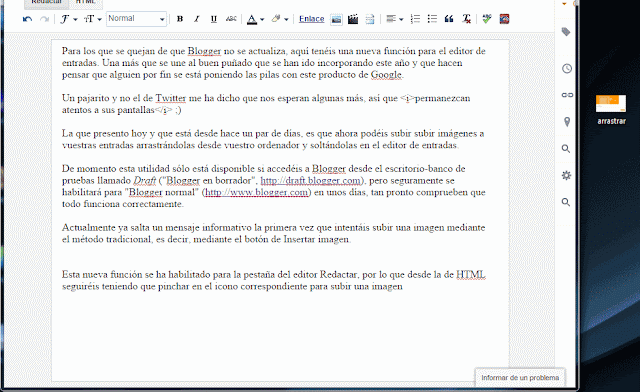Click the magnifier icon above the gear
640x392 pixels.
coord(566,149)
